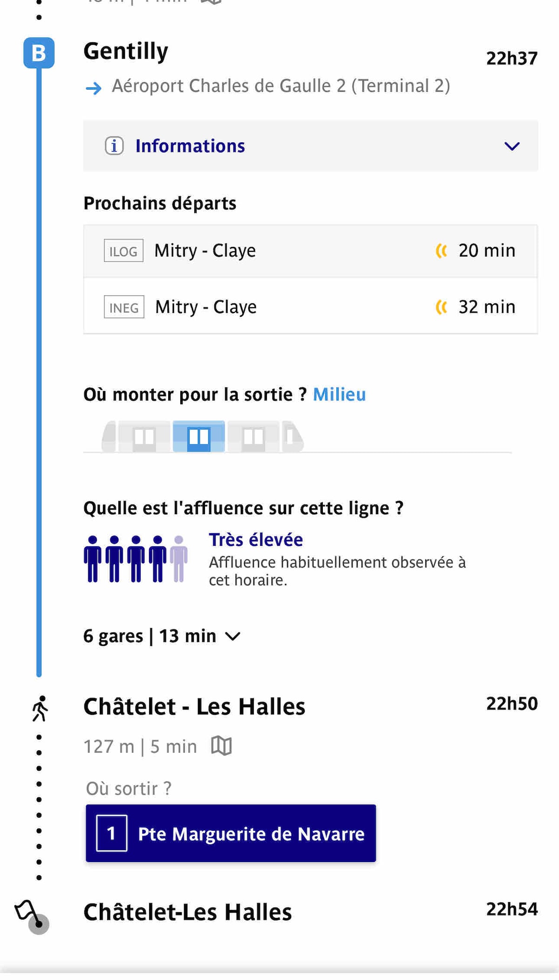Tap the crowd level people indicator
Image resolution: width=559 pixels, height=980 pixels.
[x=136, y=559]
